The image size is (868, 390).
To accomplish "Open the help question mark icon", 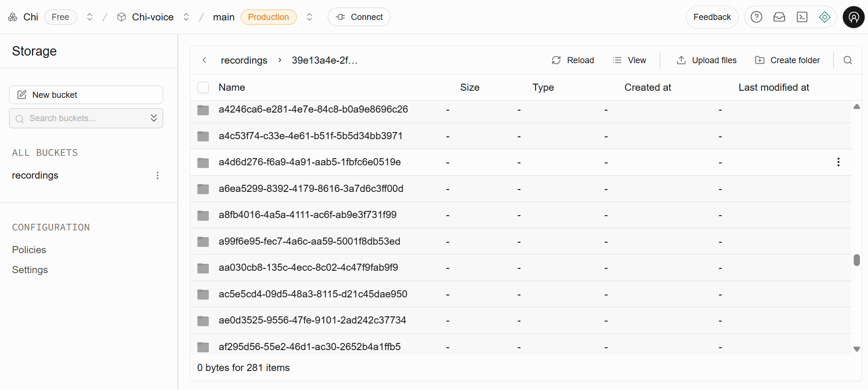I will tap(756, 17).
